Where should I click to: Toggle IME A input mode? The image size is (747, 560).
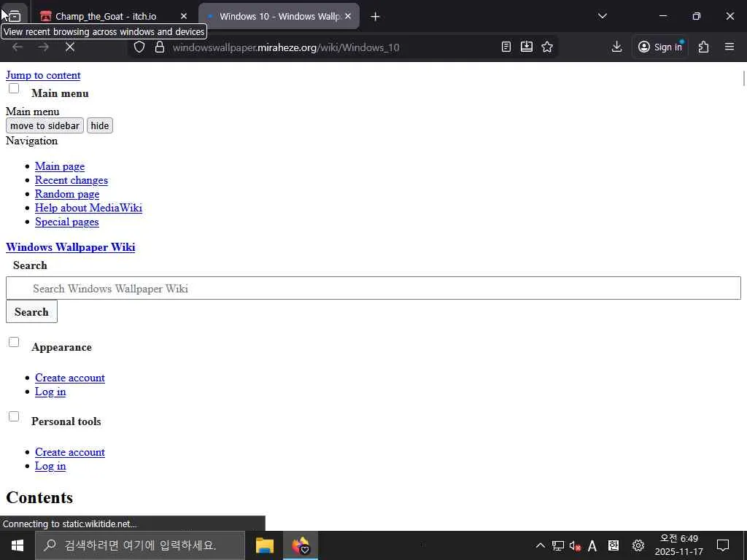point(592,545)
